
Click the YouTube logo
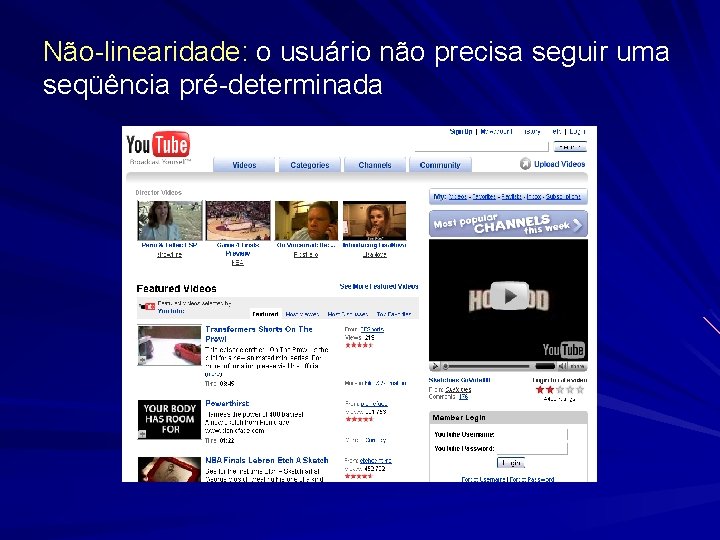pos(158,145)
